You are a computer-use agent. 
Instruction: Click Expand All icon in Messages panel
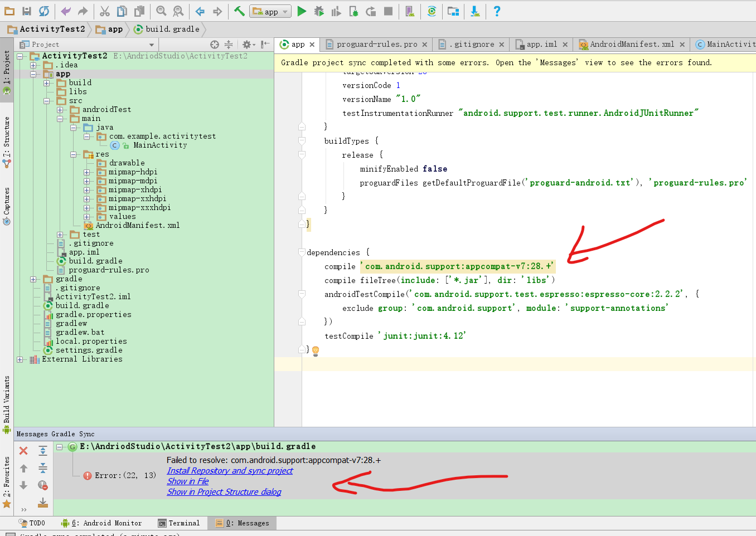43,451
